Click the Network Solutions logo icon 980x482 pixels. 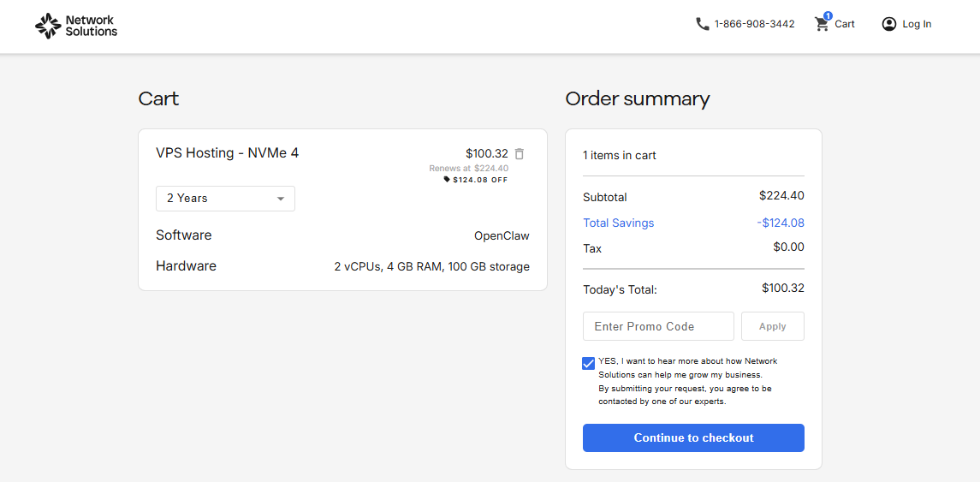click(x=47, y=25)
